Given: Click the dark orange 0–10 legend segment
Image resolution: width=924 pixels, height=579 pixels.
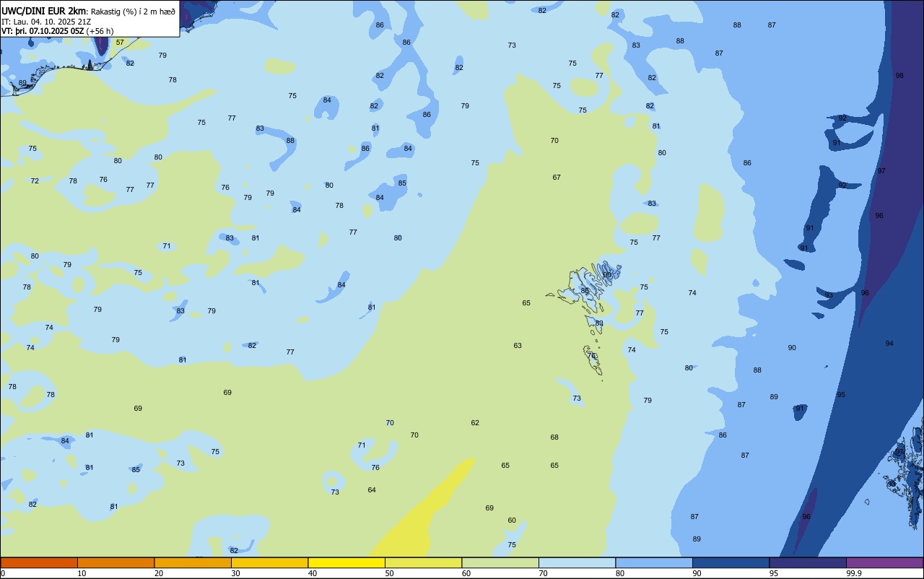Looking at the screenshot, I should tap(39, 562).
